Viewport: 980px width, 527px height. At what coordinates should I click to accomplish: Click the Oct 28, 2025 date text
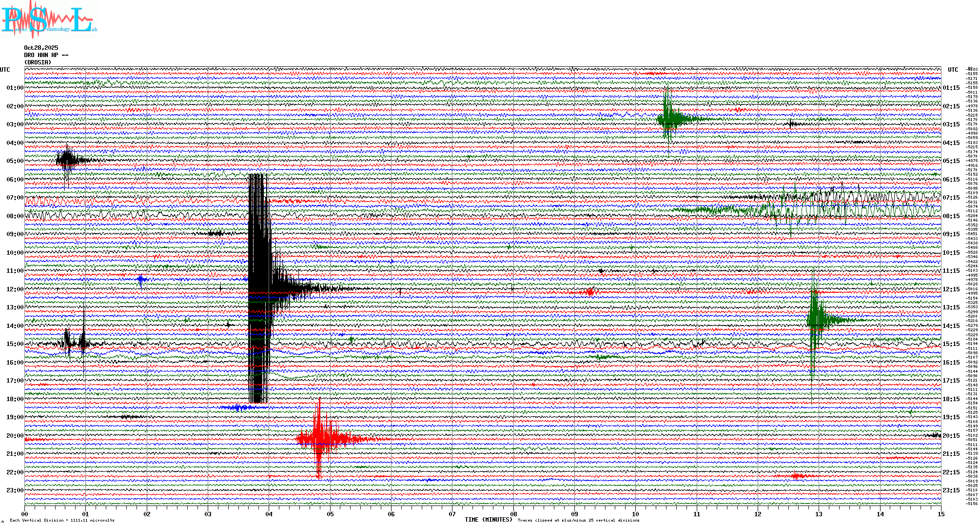41,48
